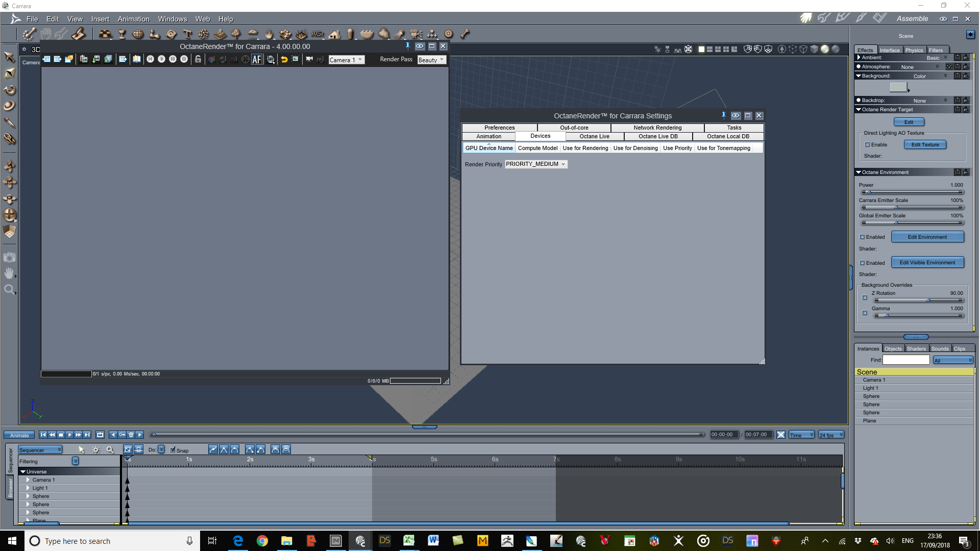Click the Edit Texture button

[x=925, y=145]
